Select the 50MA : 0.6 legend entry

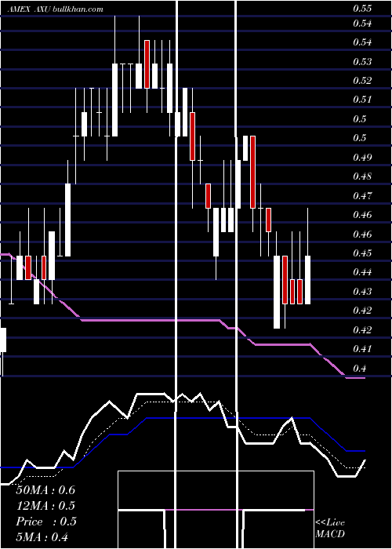(45, 490)
